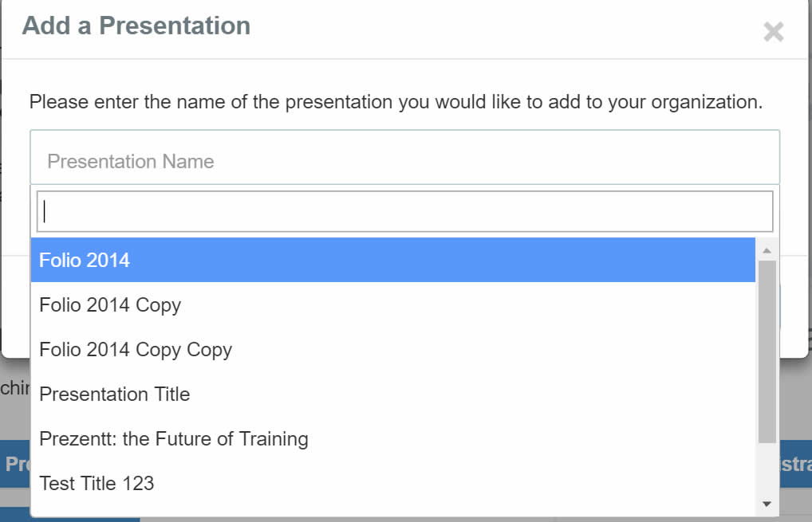812x522 pixels.
Task: Click the partially hidden Pr tab
Action: click(15, 464)
